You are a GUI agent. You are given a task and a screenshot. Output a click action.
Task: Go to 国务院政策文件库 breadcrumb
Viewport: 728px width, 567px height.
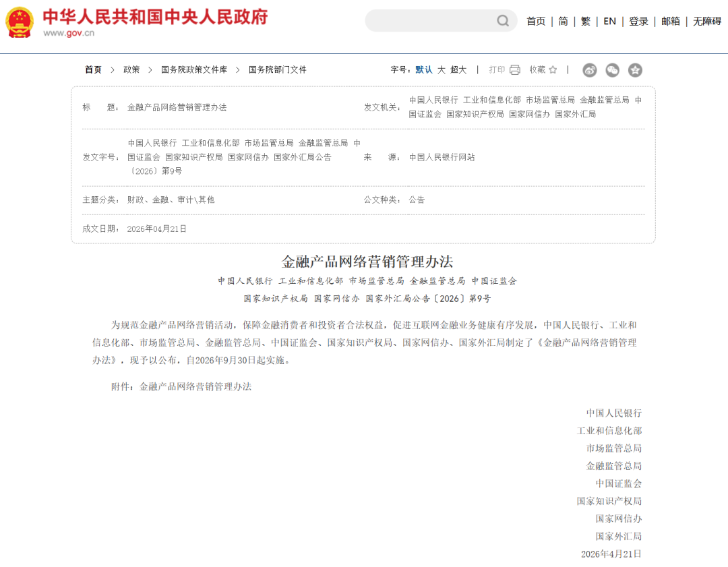coord(194,69)
